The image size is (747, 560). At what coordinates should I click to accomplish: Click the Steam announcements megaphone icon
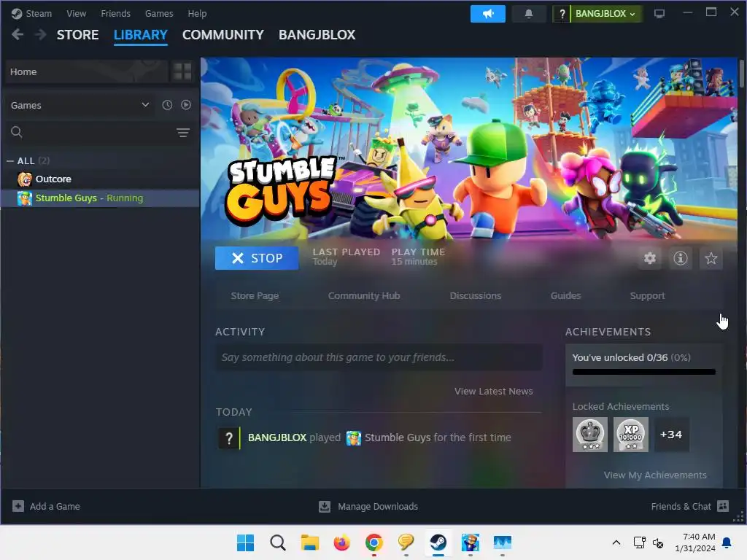(487, 14)
